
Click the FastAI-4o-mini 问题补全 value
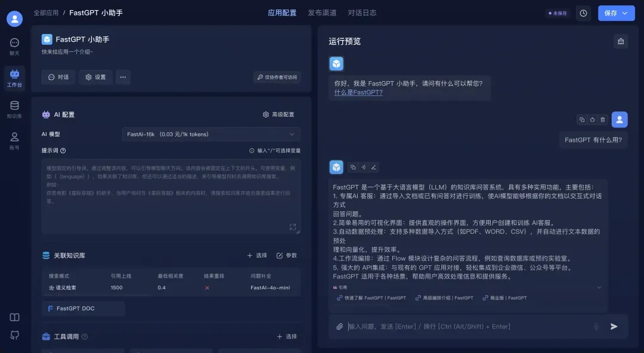point(270,287)
